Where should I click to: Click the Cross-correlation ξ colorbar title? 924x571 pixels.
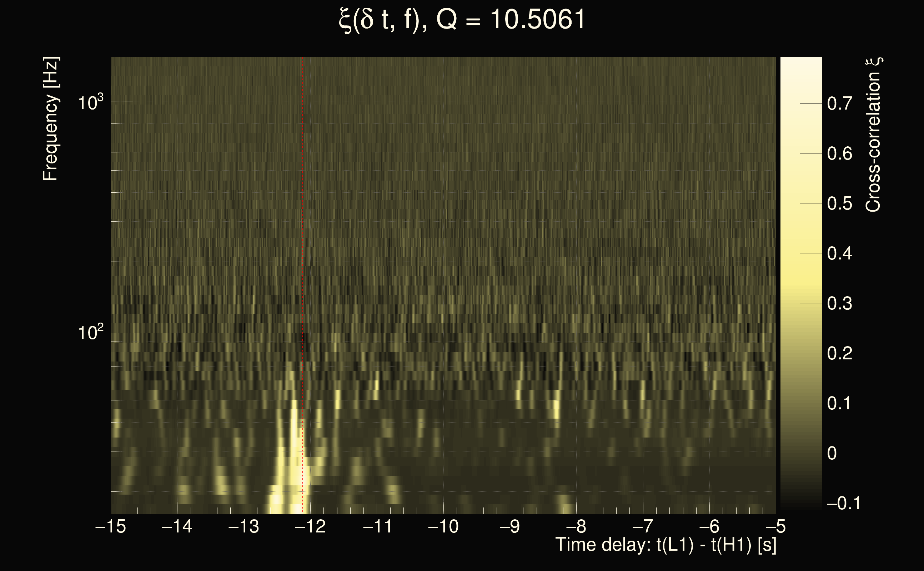(873, 135)
